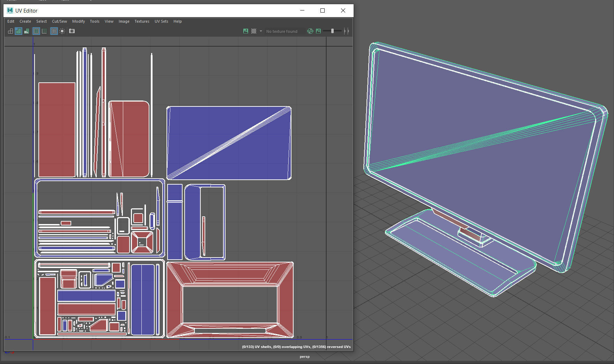Toggle texture borders display icon
This screenshot has width=614, height=364.
36,31
